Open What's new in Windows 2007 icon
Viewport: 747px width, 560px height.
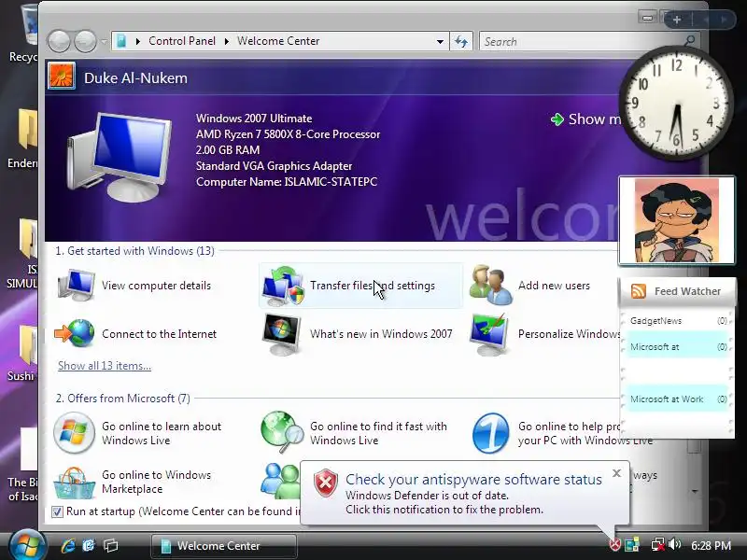[x=282, y=334]
